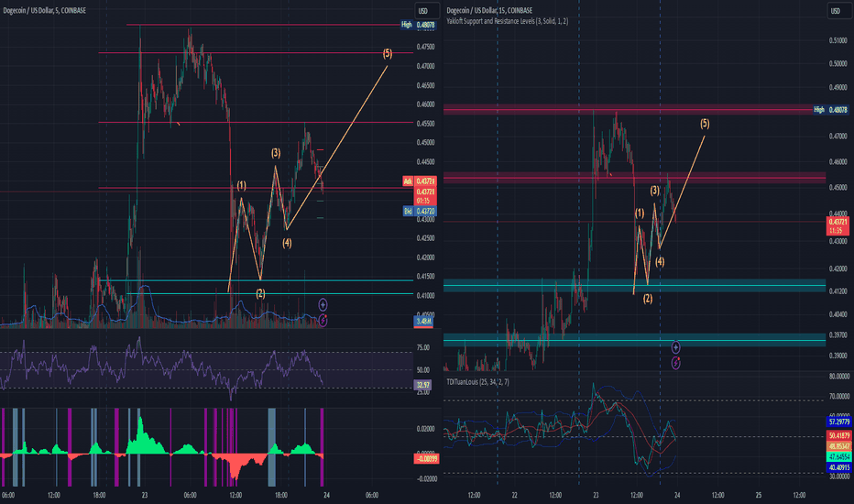Click the Dogecoin / US Dollar, 5, COINBASE title
Screen dimensions: 854x504
click(x=45, y=10)
